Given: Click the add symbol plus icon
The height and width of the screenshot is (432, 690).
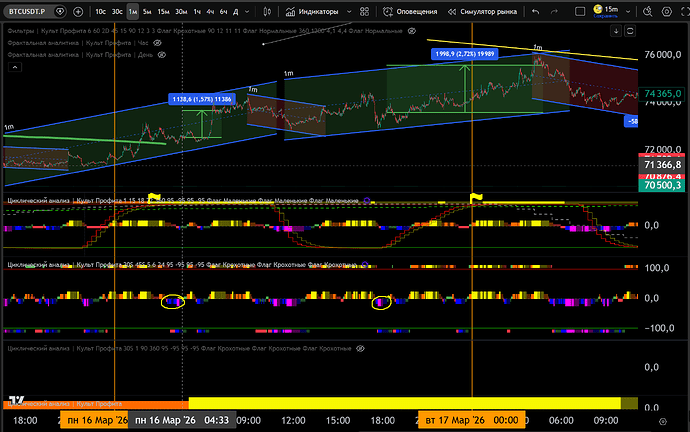Looking at the screenshot, I should click(77, 12).
